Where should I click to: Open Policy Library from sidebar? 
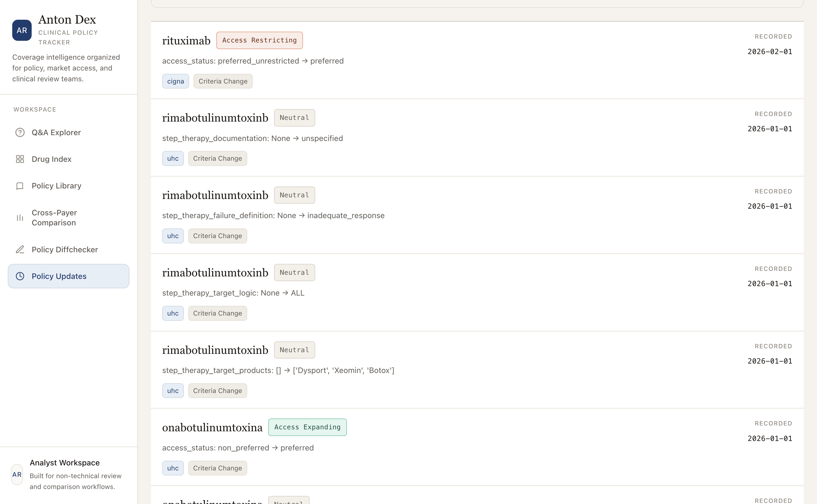(x=56, y=186)
